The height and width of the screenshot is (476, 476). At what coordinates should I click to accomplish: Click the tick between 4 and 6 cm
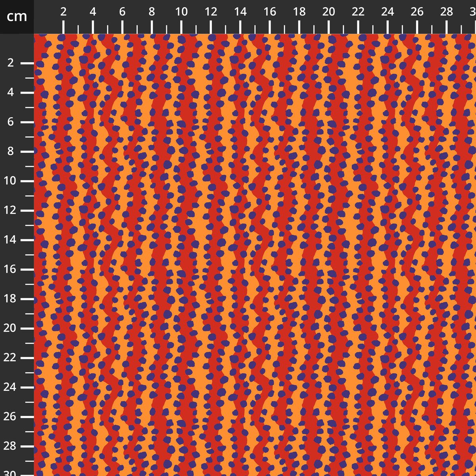[x=107, y=28]
